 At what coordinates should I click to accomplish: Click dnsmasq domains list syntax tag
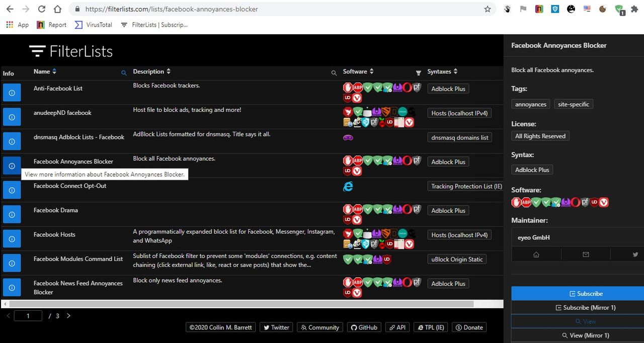460,138
